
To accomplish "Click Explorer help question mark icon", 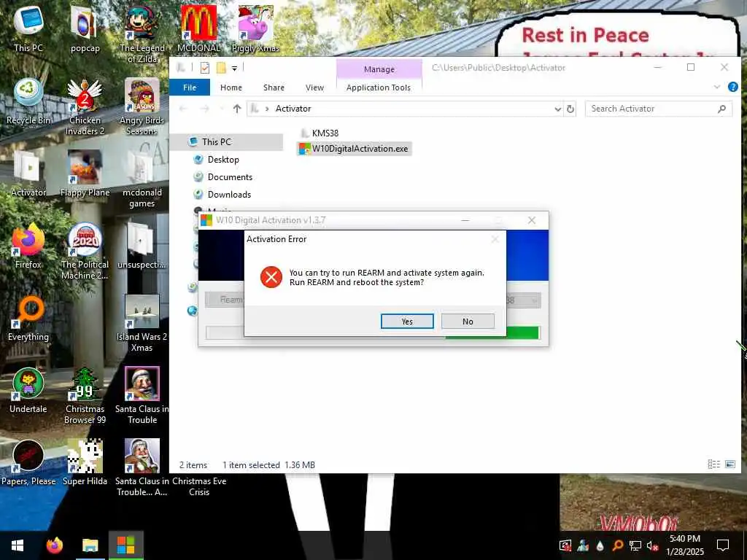I will click(732, 87).
